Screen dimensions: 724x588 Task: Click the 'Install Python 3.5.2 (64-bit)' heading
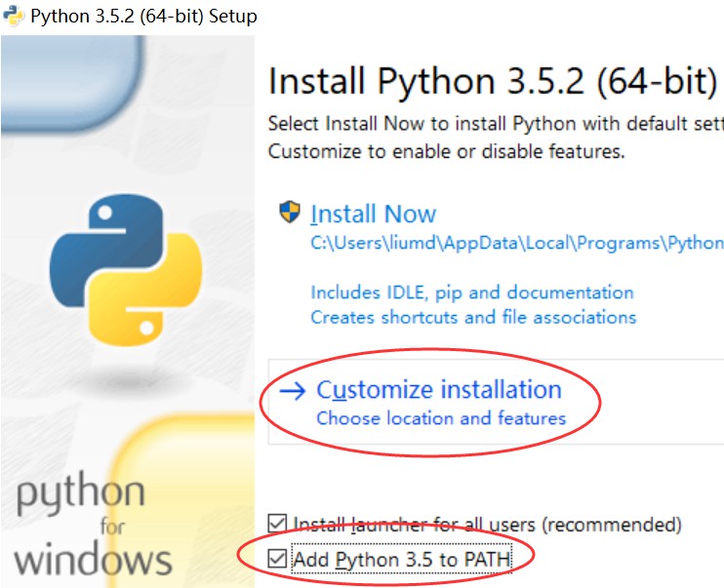point(493,82)
